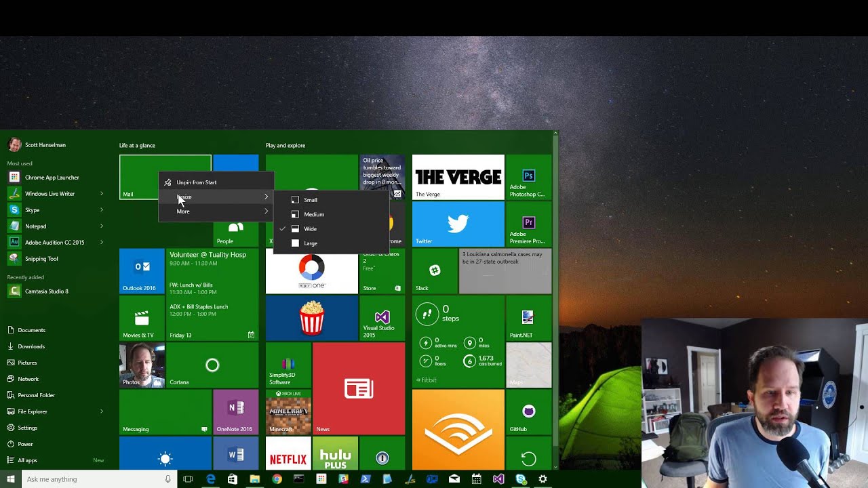Open the Hulu Plus tile

(x=335, y=453)
